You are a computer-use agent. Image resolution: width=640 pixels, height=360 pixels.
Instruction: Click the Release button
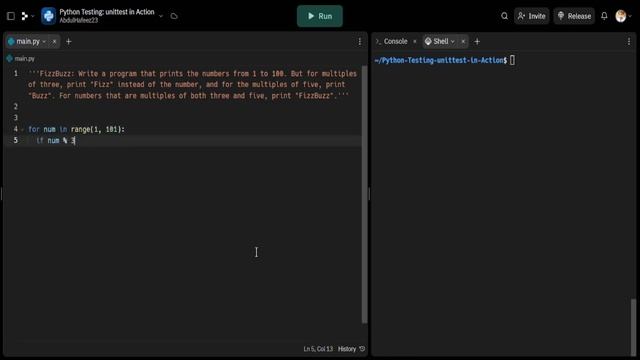click(574, 16)
